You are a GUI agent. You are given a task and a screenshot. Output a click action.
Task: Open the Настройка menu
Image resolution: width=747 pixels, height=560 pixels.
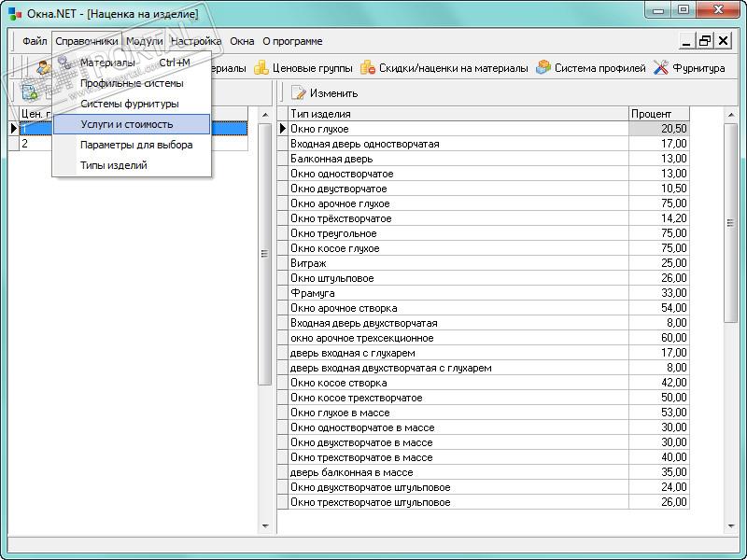196,41
